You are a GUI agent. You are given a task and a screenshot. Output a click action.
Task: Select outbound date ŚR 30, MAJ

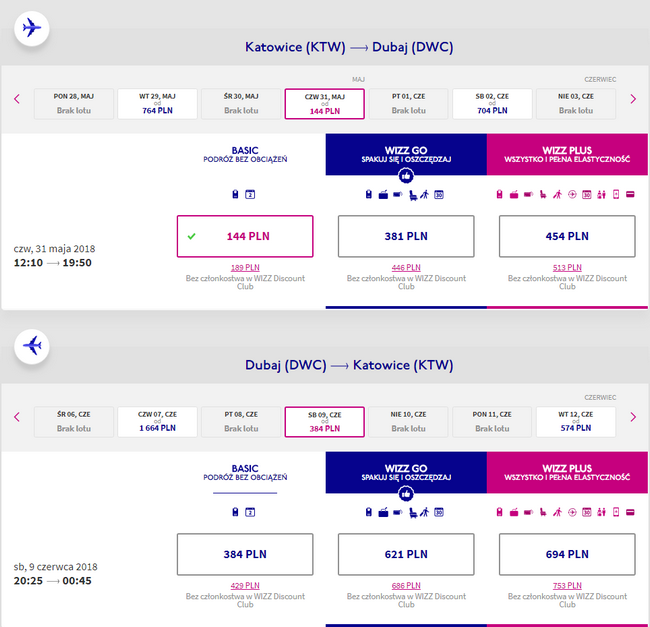[x=241, y=104]
